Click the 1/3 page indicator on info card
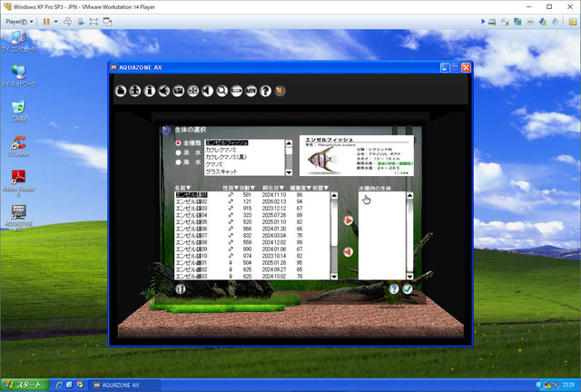This screenshot has width=581, height=392. pos(401,173)
